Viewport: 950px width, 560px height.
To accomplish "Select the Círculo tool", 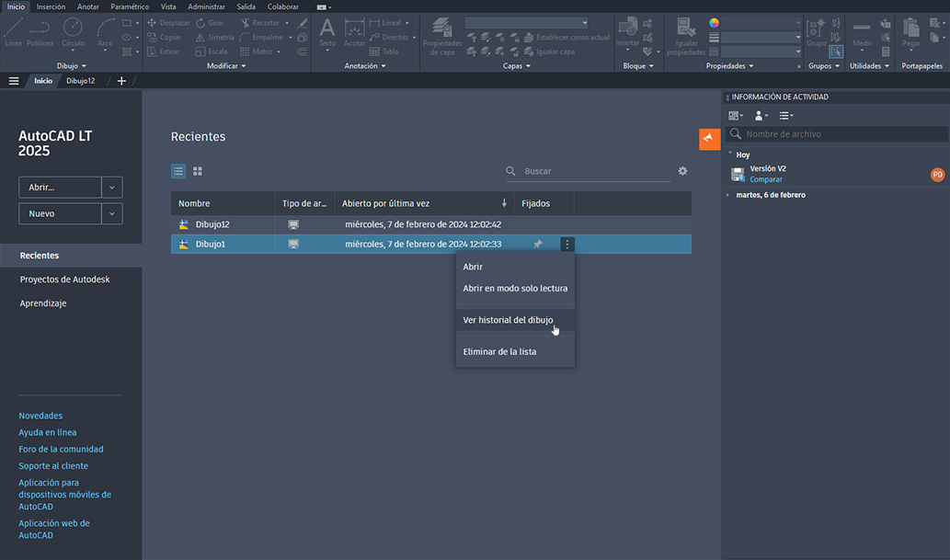I will pos(73,32).
